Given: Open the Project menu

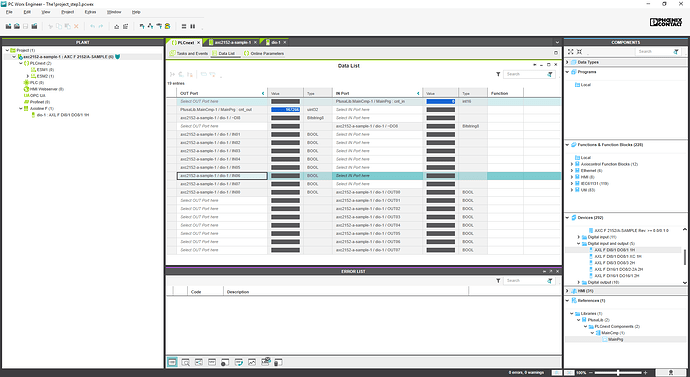Looking at the screenshot, I should (x=68, y=12).
